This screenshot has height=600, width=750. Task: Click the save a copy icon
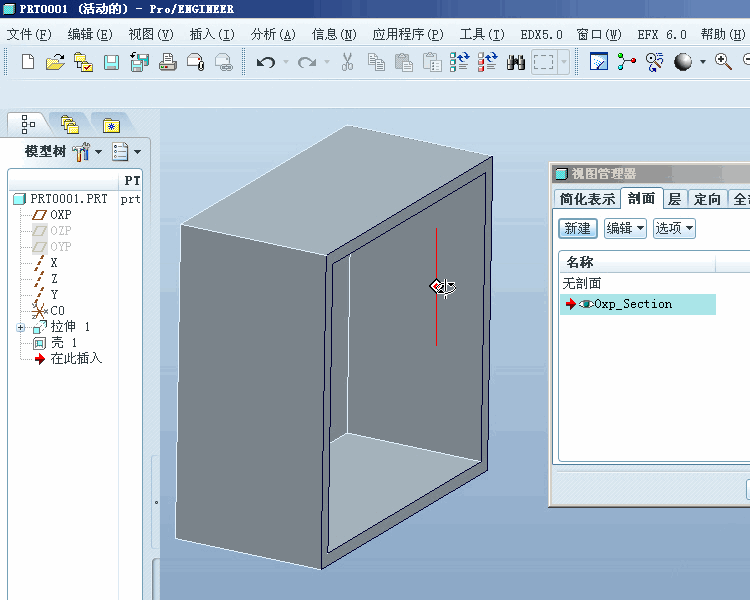pos(139,62)
